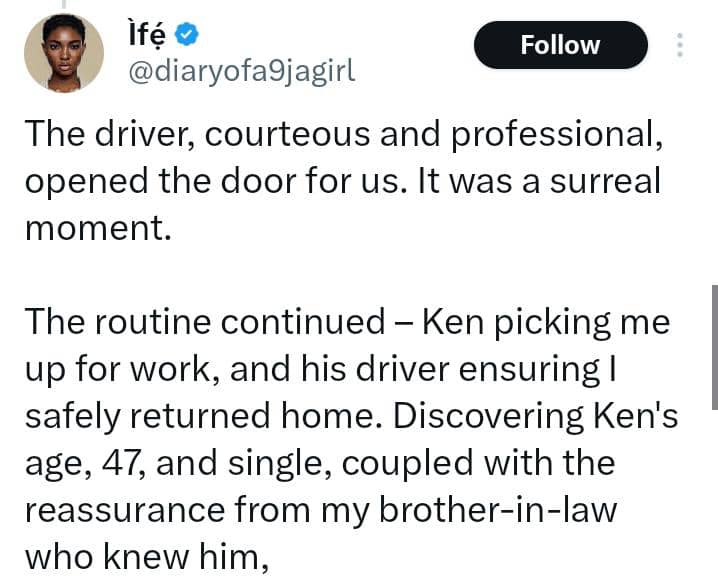Image resolution: width=718 pixels, height=579 pixels.
Task: Open the three-dot more options menu
Action: (680, 45)
